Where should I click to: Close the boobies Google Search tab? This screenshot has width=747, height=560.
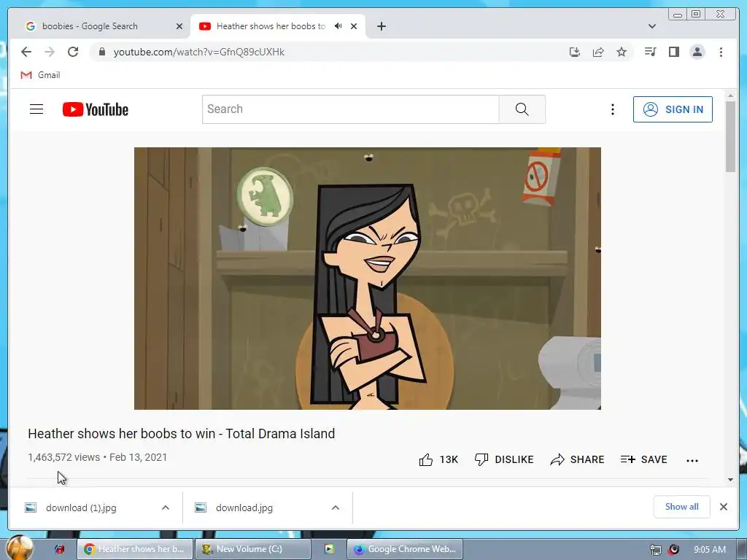click(x=179, y=26)
